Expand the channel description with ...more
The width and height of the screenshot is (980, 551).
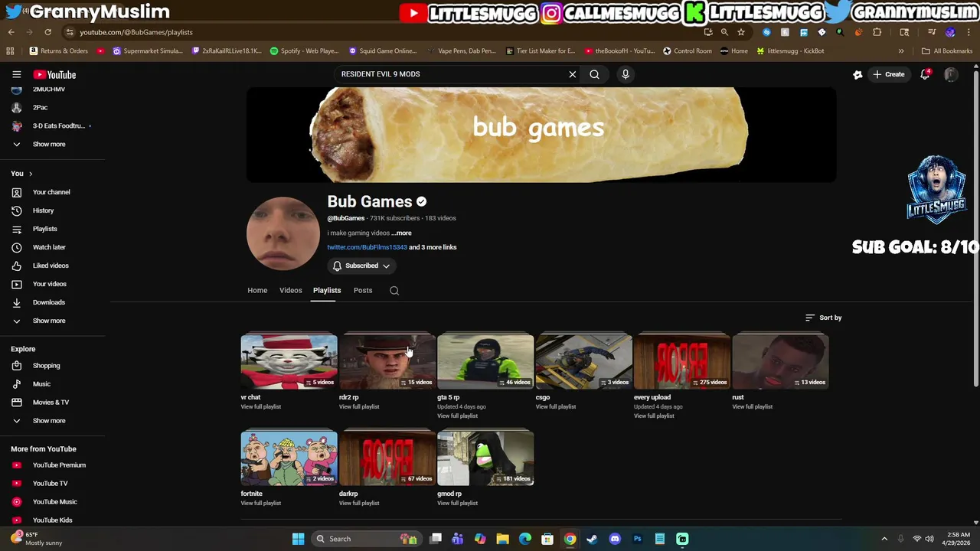click(401, 233)
